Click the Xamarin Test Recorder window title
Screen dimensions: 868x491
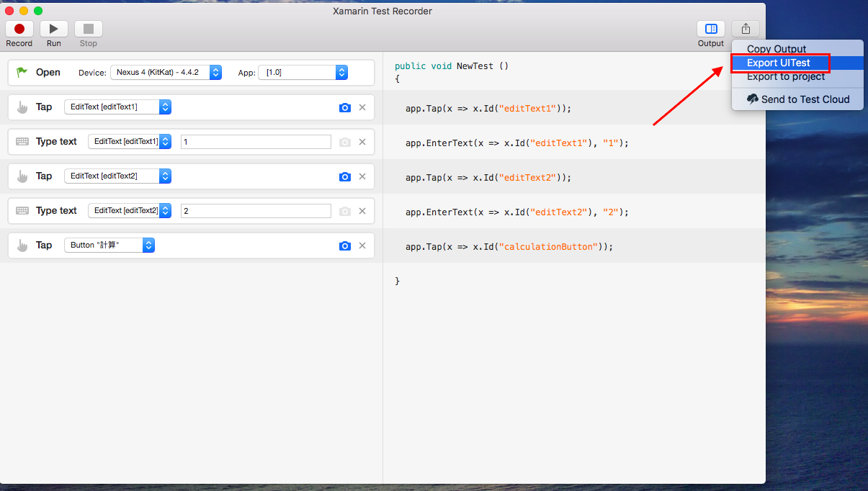tap(382, 11)
